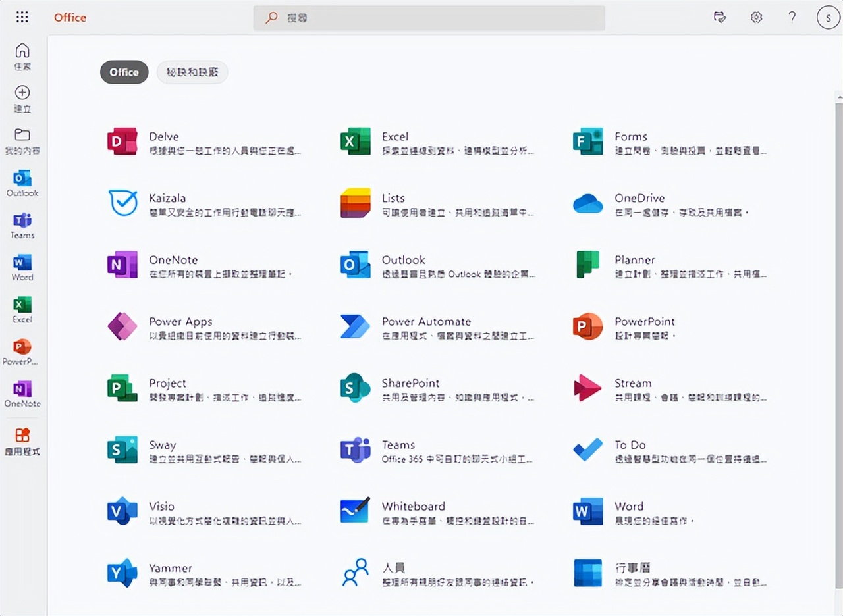Screen dimensions: 843x616
Task: Click the feedback icon near the top right
Action: (x=720, y=17)
